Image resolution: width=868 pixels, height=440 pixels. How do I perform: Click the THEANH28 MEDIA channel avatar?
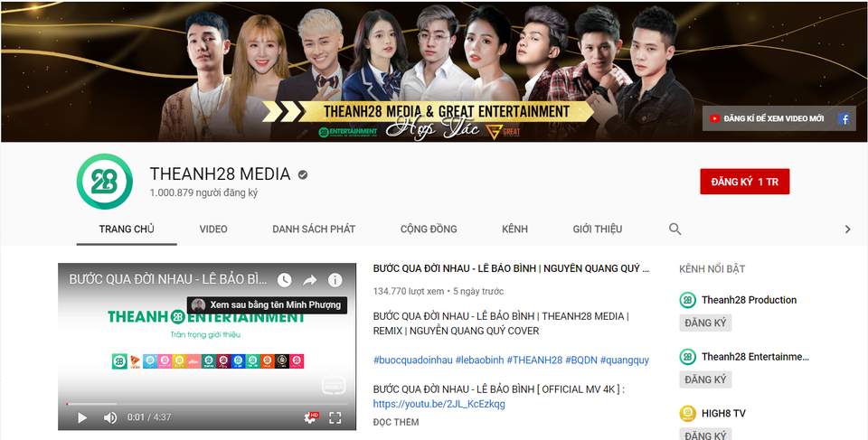pyautogui.click(x=105, y=182)
